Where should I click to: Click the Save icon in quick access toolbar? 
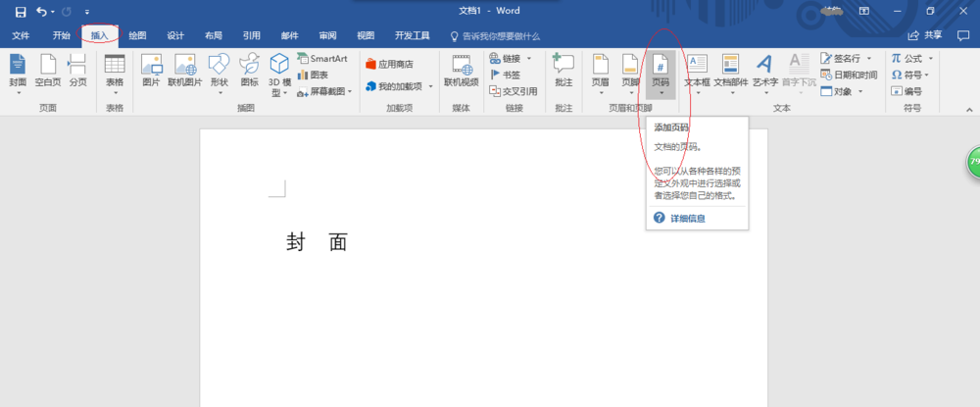point(20,11)
